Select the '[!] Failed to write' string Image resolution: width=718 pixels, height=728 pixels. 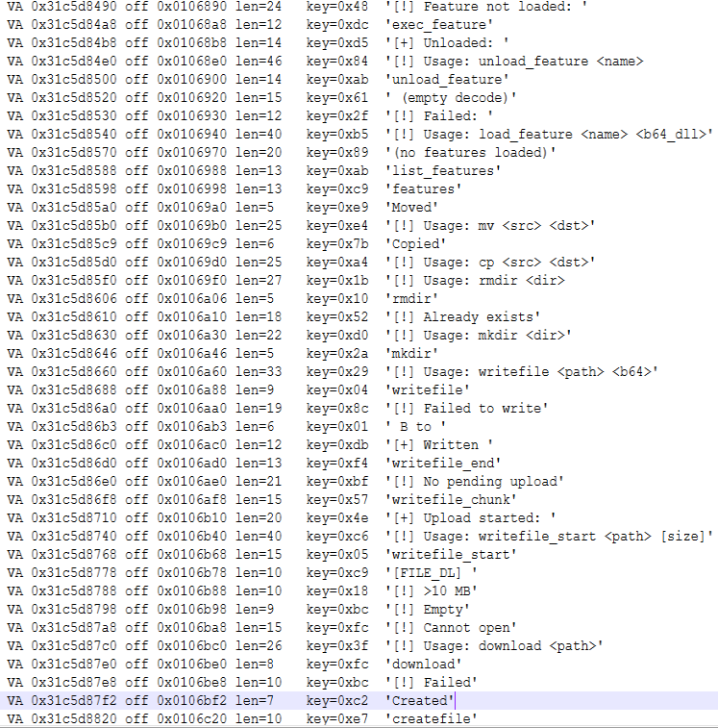point(466,408)
